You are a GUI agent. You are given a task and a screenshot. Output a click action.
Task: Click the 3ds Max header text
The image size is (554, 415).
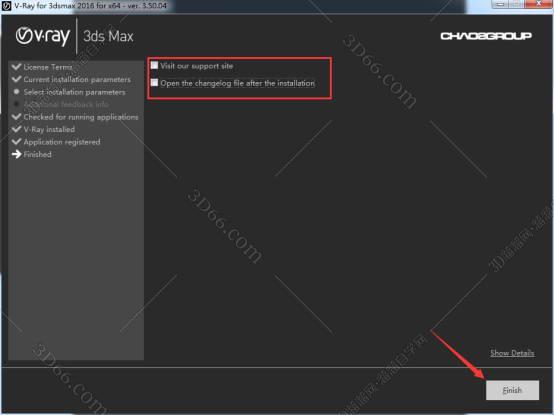click(x=108, y=36)
